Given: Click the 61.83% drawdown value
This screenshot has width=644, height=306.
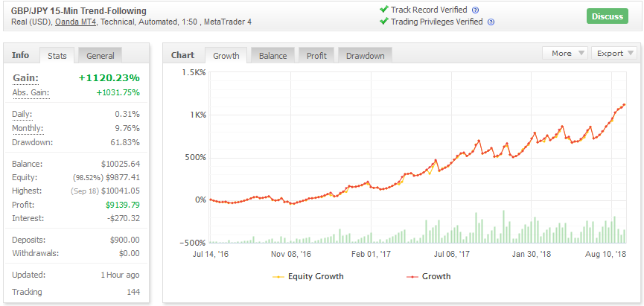Looking at the screenshot, I should pyautogui.click(x=126, y=142).
